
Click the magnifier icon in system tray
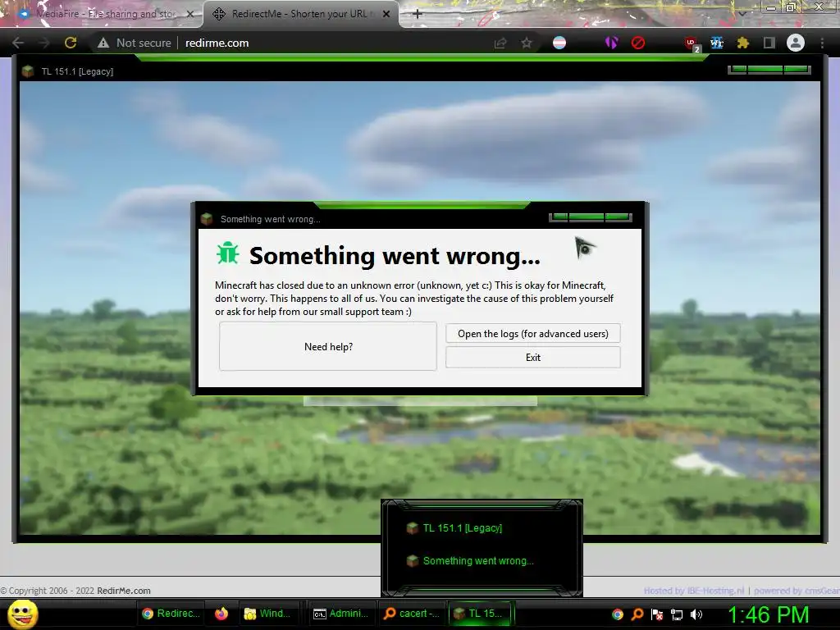tap(637, 614)
